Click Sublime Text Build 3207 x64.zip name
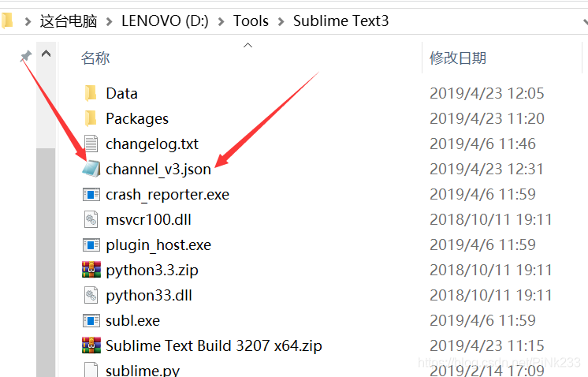The width and height of the screenshot is (588, 377). click(x=214, y=346)
